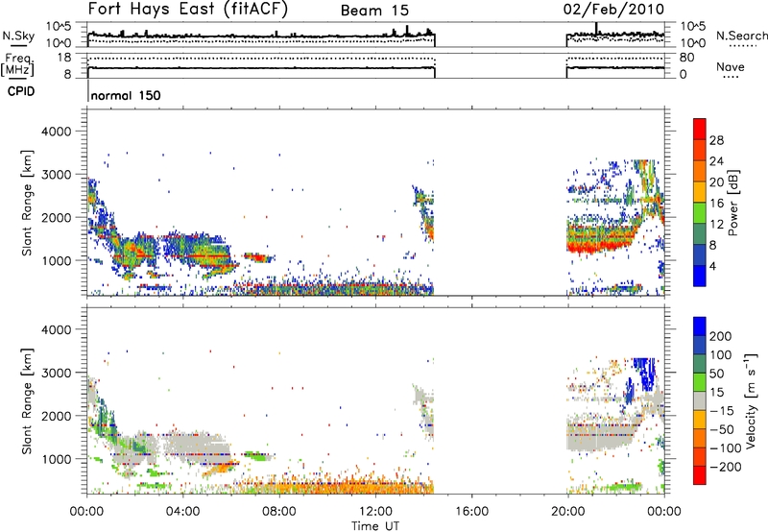Click the "-100" tick on the Velocity color bar
Viewport: 768px width, 532px height.
(x=725, y=448)
